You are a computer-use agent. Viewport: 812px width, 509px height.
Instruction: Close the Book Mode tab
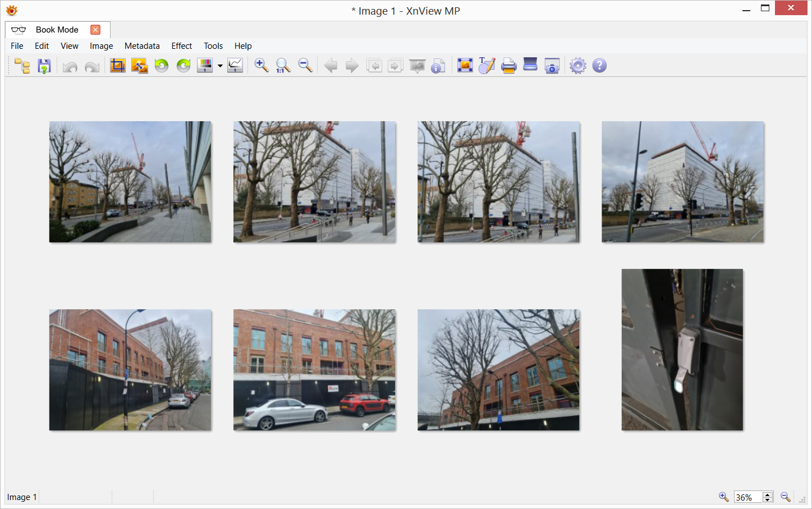click(95, 30)
